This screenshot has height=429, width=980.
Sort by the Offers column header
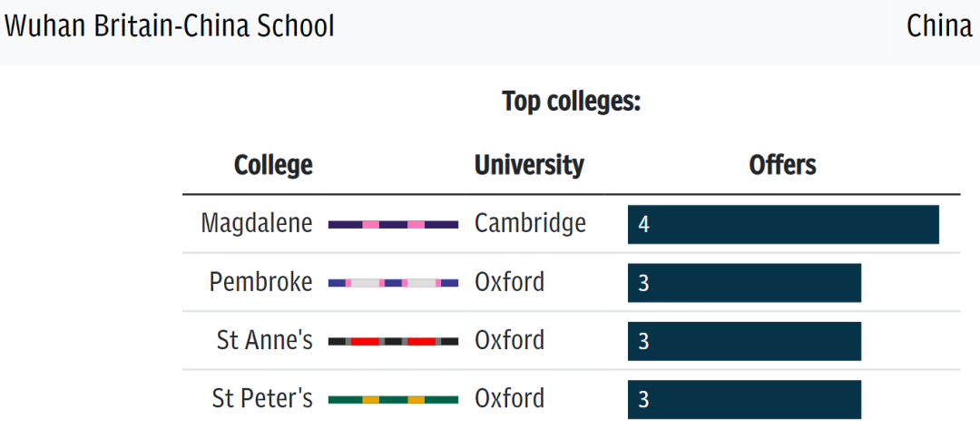[x=782, y=165]
